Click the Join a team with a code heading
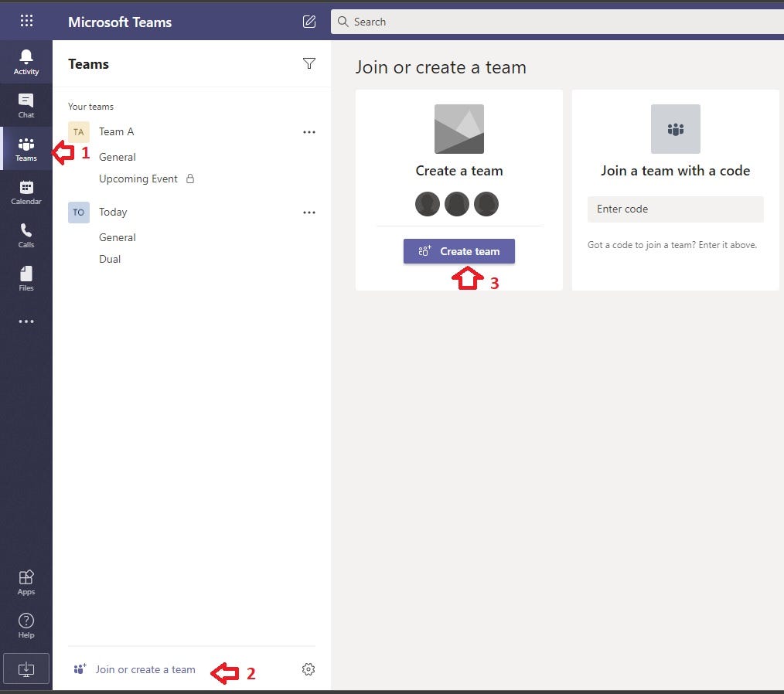Viewport: 784px width, 694px height. 676,170
